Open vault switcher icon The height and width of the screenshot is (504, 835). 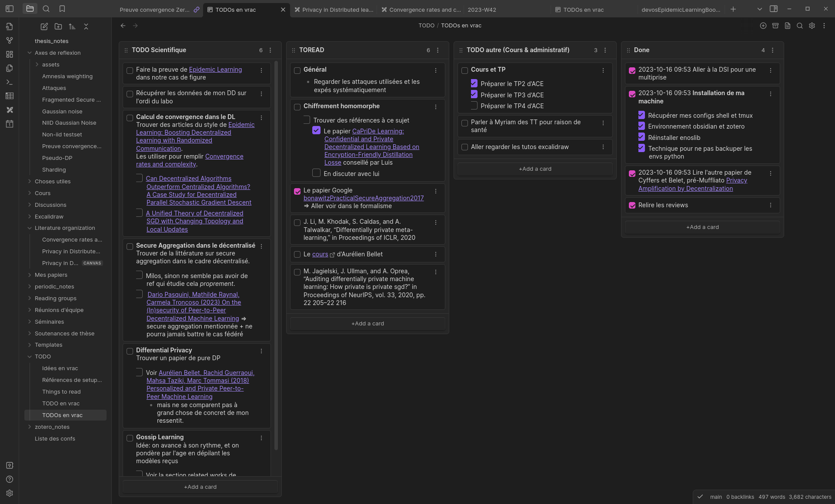(x=10, y=465)
